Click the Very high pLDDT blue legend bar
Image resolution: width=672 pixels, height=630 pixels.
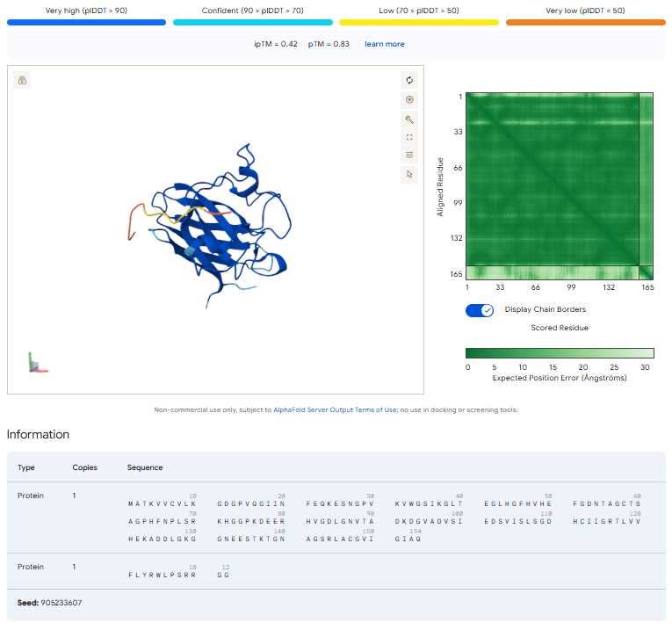point(87,22)
